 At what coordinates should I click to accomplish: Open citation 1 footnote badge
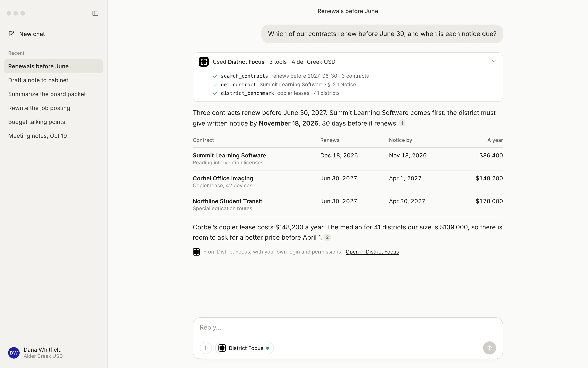click(402, 123)
